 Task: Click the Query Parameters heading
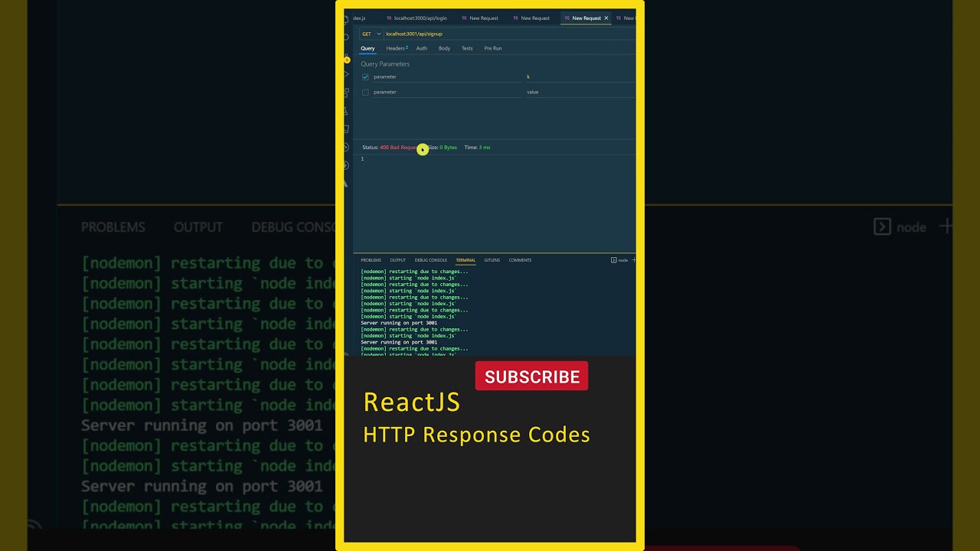[385, 64]
